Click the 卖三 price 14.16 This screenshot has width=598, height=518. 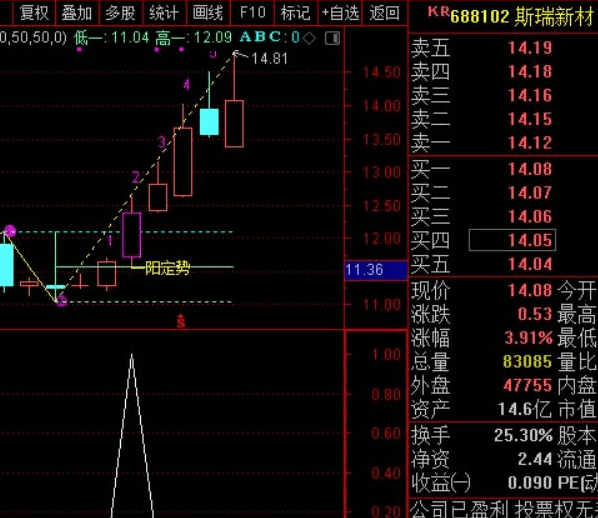point(530,95)
